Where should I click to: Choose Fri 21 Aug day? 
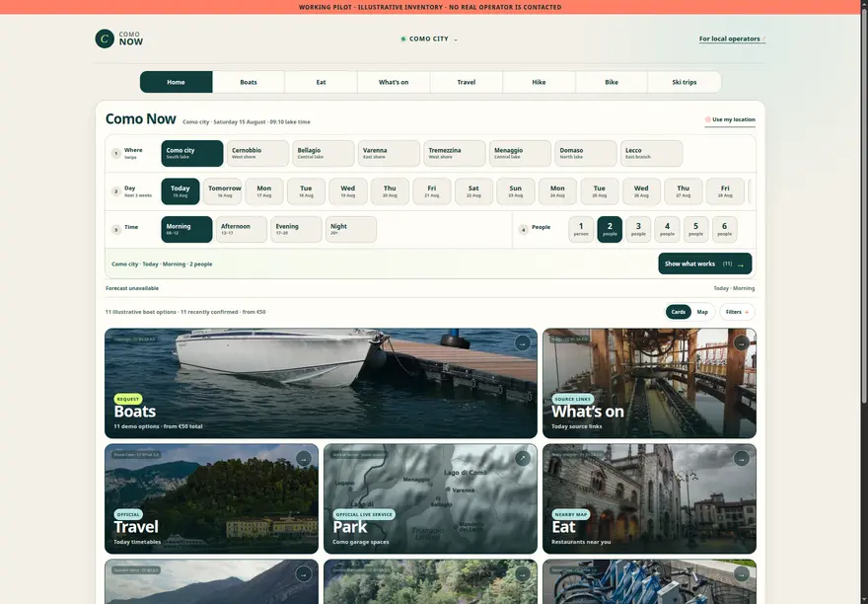pos(432,191)
